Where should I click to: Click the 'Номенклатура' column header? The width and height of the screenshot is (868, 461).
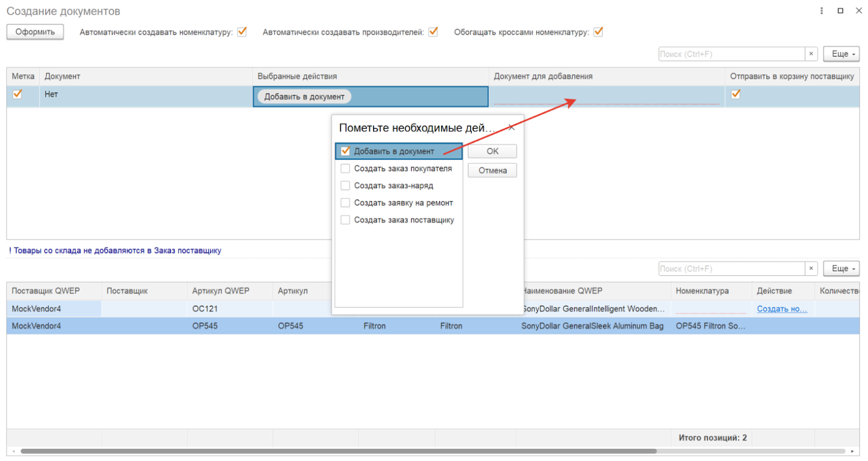point(702,291)
